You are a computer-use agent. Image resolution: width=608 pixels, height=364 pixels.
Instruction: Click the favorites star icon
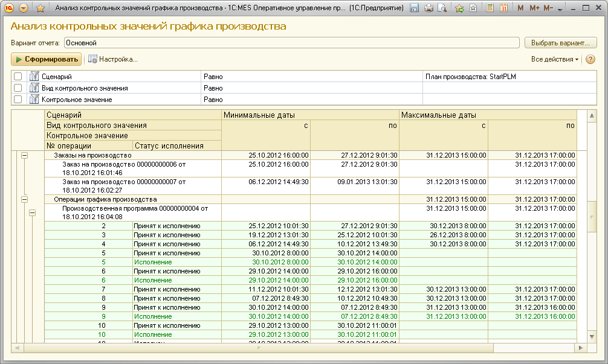coord(40,8)
